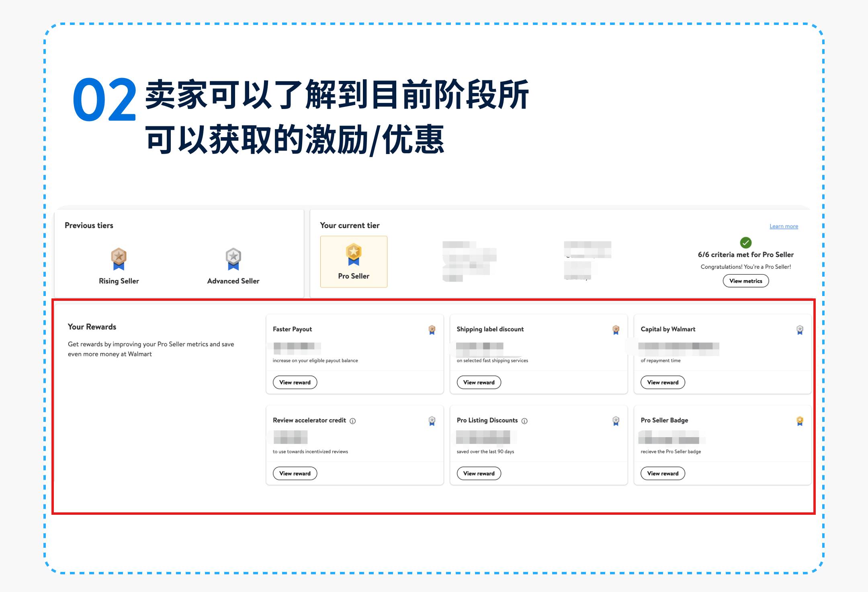The image size is (868, 592).
Task: Click the info icon beside Pro Listing Discounts
Action: [x=524, y=421]
